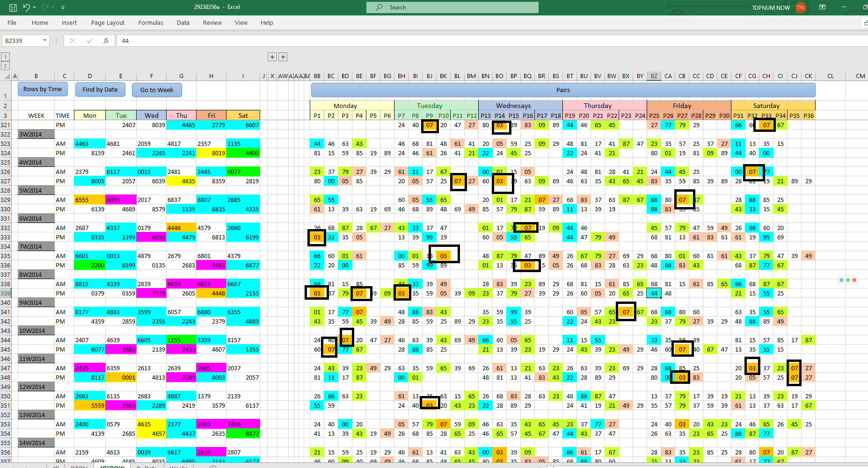Select column header D

[90, 76]
